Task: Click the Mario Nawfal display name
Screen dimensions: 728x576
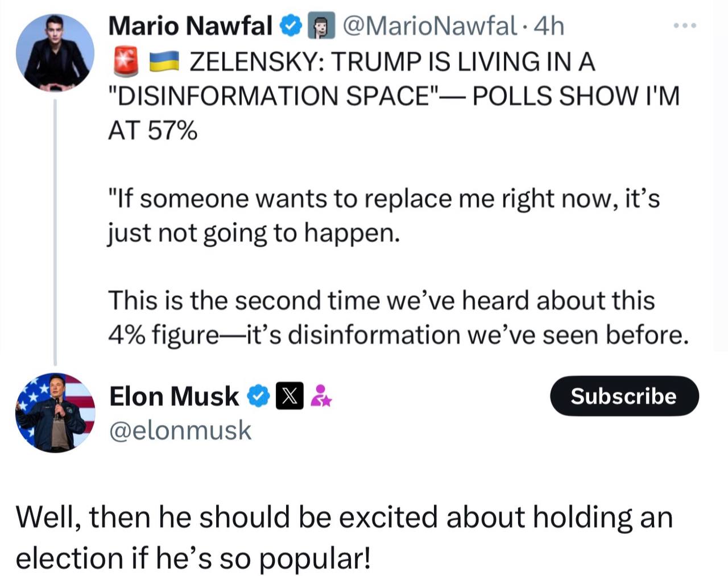Action: coord(190,26)
